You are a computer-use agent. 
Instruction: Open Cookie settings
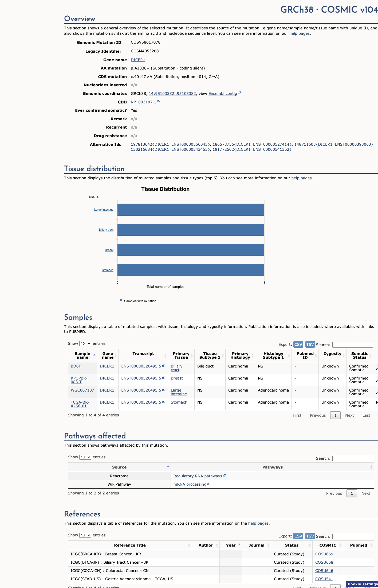point(362,584)
